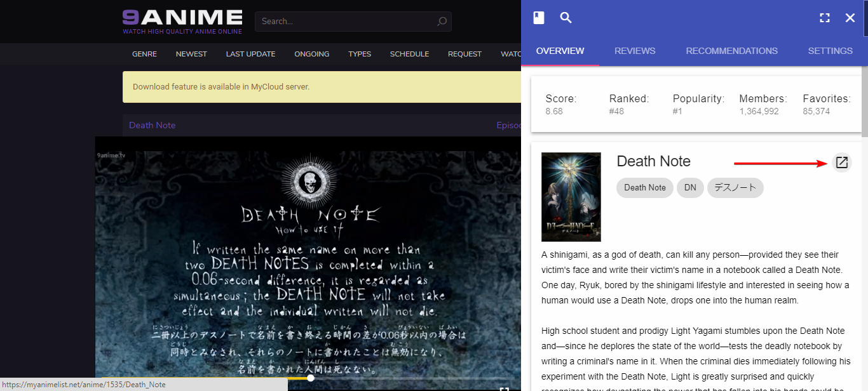Click the Score value 8.68
The width and height of the screenshot is (868, 391).
[554, 112]
